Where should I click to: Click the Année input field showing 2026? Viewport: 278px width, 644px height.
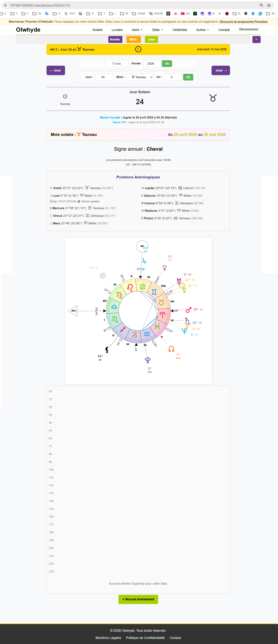pyautogui.click(x=152, y=64)
